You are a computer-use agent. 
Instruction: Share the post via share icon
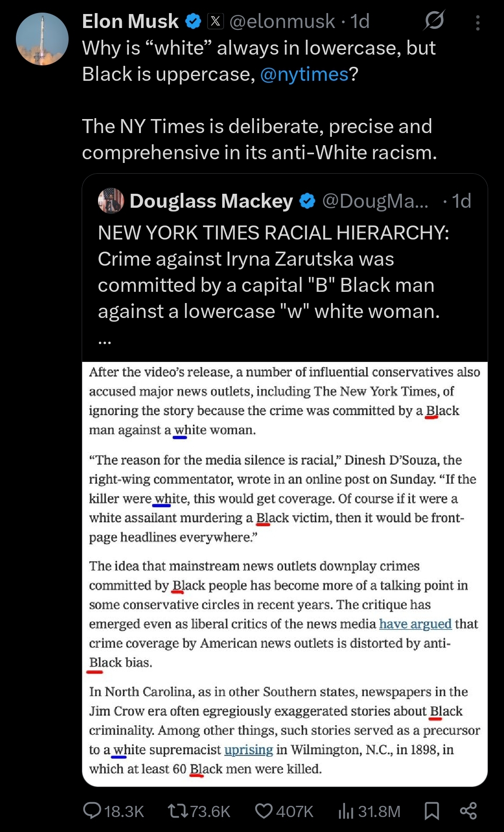(468, 811)
